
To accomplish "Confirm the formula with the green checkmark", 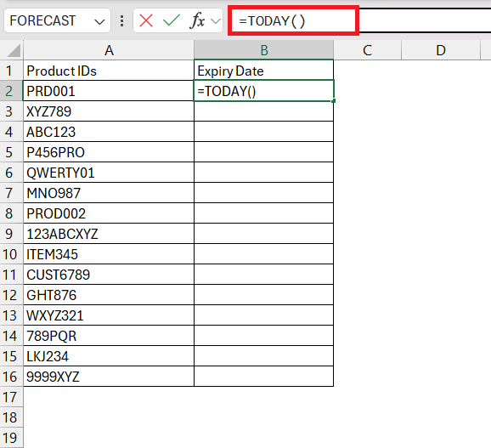I will pyautogui.click(x=172, y=20).
